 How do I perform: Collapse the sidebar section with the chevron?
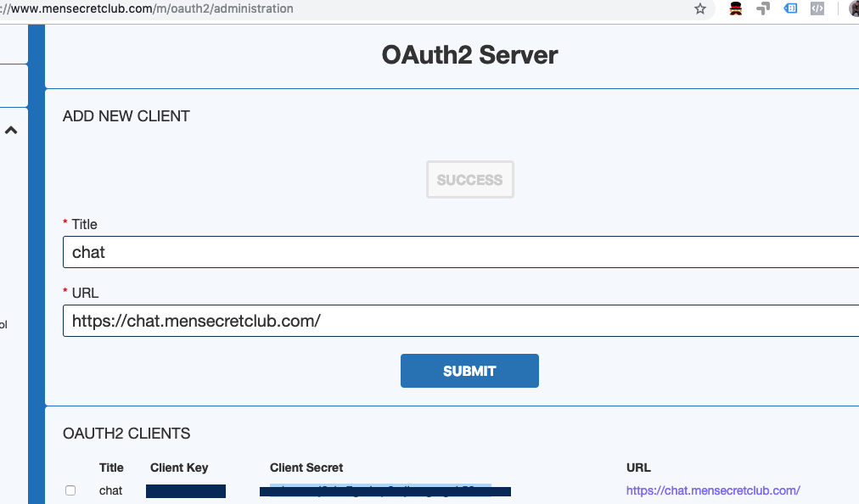(x=12, y=131)
